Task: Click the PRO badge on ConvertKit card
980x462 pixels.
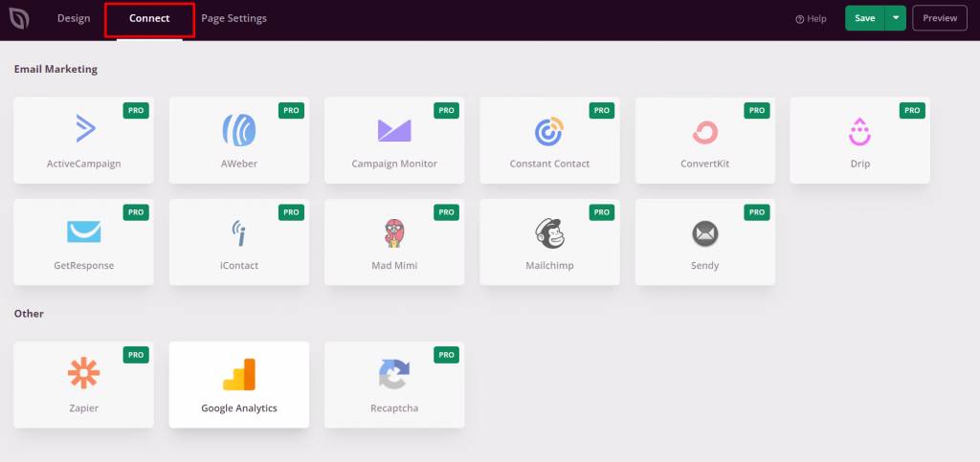Action: (x=757, y=111)
